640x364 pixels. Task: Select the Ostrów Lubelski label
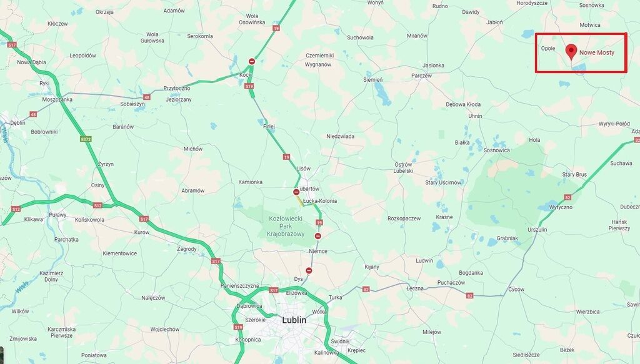pos(403,167)
